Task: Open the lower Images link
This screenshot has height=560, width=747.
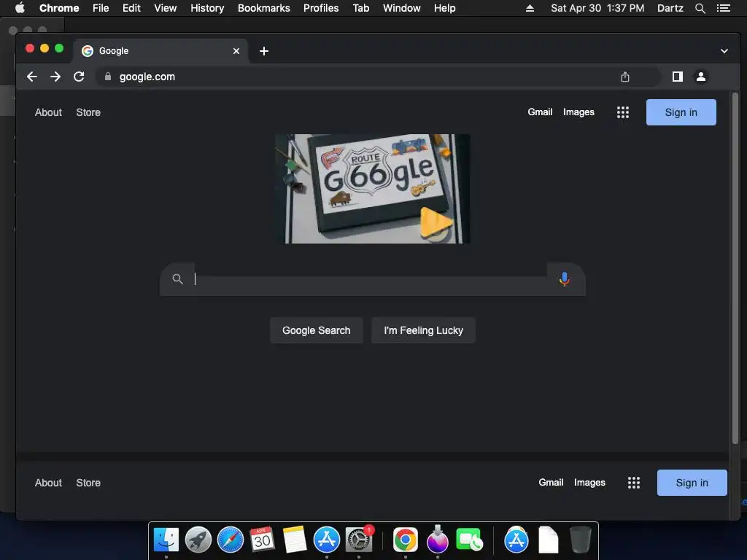Action: 589,483
